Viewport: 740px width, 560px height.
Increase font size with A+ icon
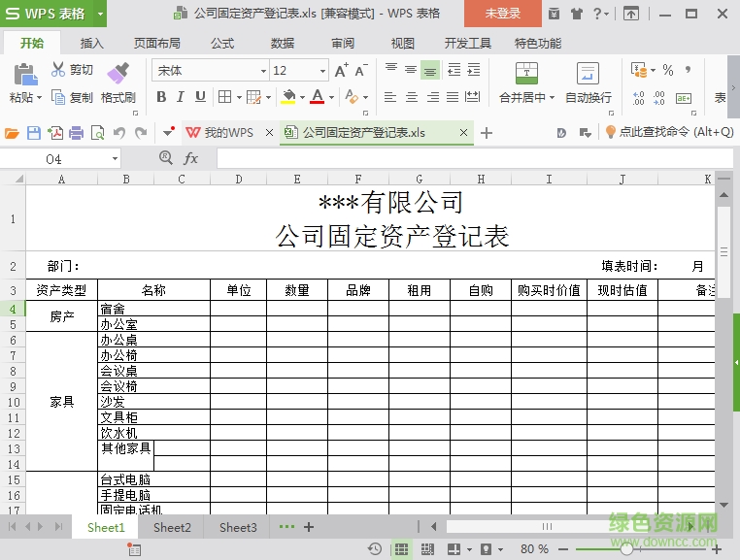click(x=341, y=70)
